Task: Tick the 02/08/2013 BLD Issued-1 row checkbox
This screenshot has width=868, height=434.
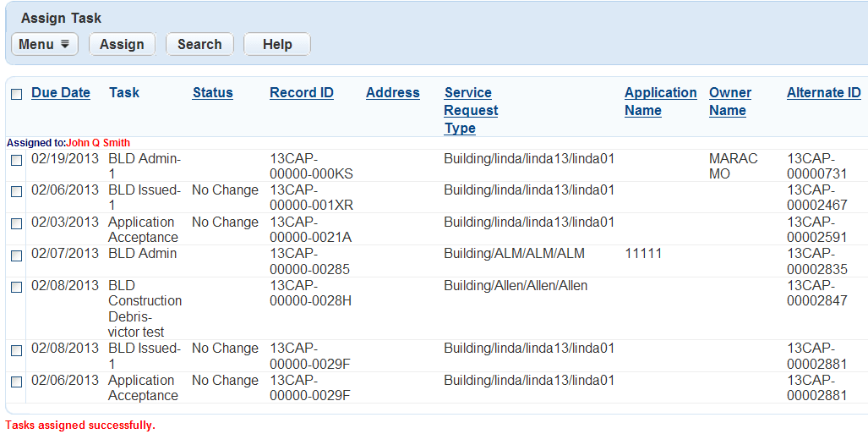Action: point(16,350)
